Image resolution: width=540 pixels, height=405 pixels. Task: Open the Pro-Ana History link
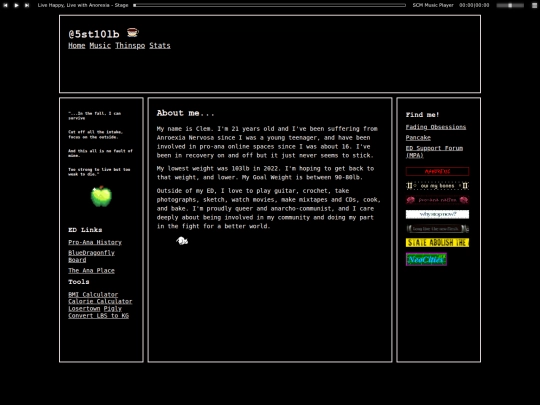click(x=95, y=242)
